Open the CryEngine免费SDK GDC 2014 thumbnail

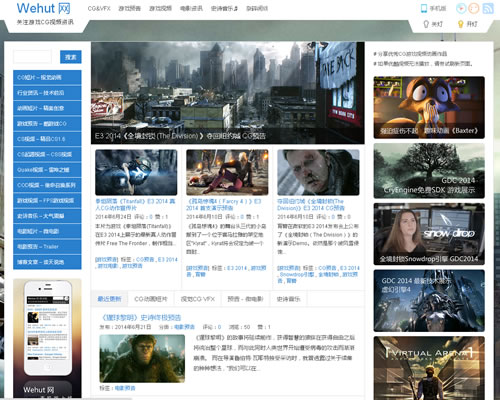click(x=429, y=171)
